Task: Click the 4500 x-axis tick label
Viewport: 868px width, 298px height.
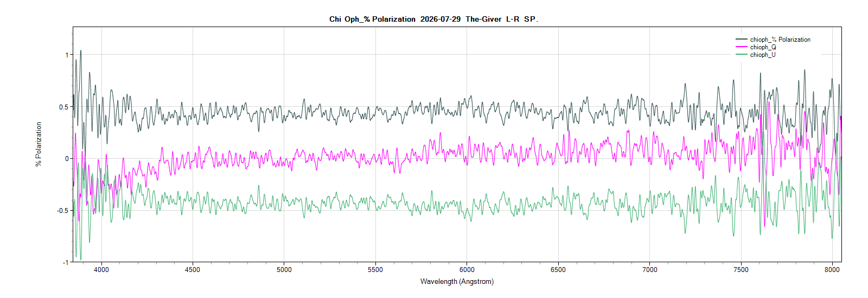Action: click(193, 270)
